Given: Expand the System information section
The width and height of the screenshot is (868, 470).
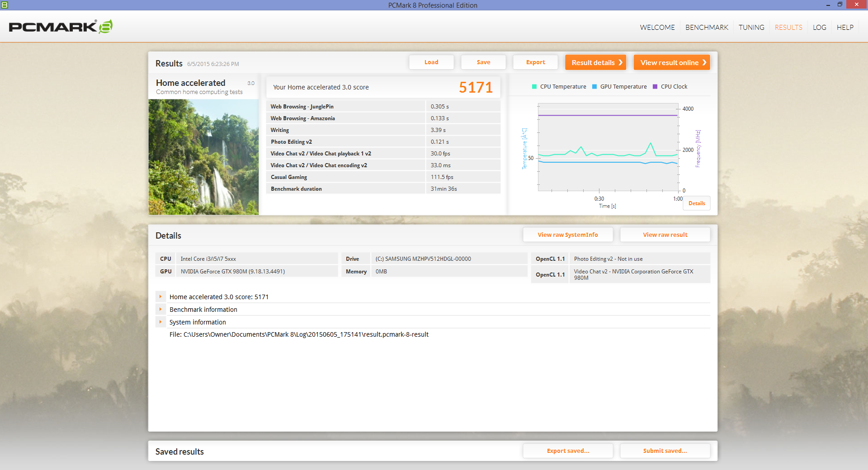Looking at the screenshot, I should coord(160,322).
